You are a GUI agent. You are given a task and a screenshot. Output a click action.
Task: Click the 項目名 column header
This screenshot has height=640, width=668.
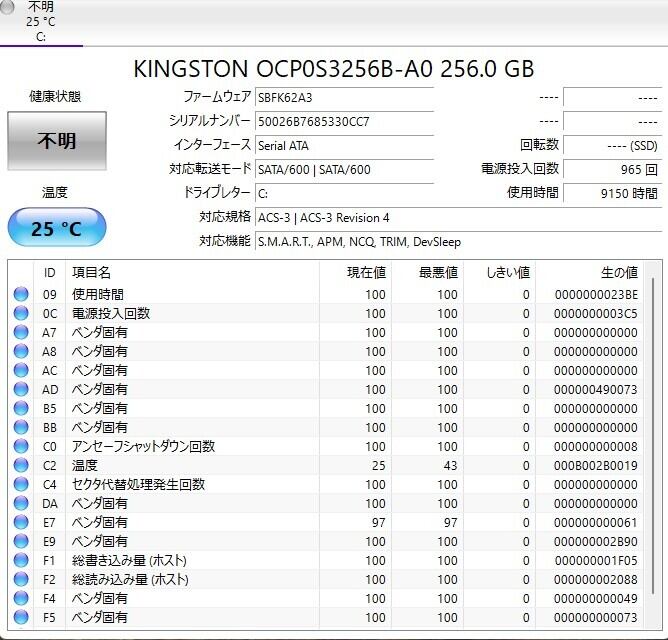point(193,273)
